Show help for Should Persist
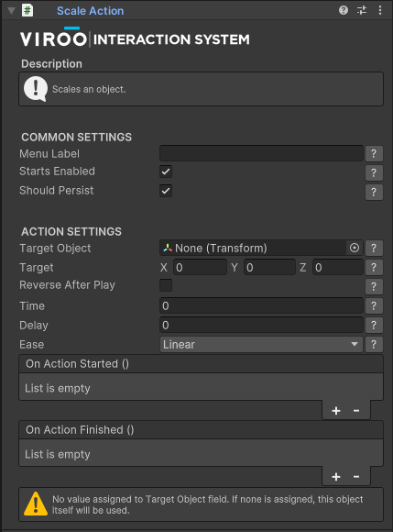This screenshot has height=532, width=393. pos(374,192)
